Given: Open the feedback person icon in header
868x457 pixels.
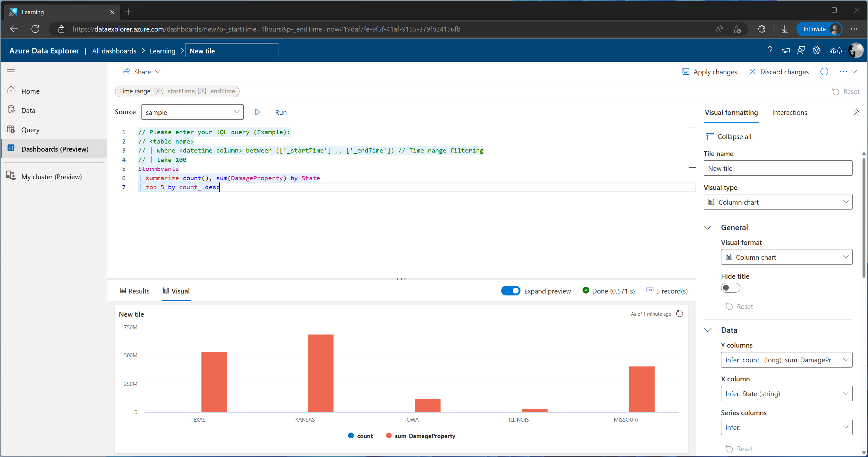Looking at the screenshot, I should pyautogui.click(x=801, y=51).
